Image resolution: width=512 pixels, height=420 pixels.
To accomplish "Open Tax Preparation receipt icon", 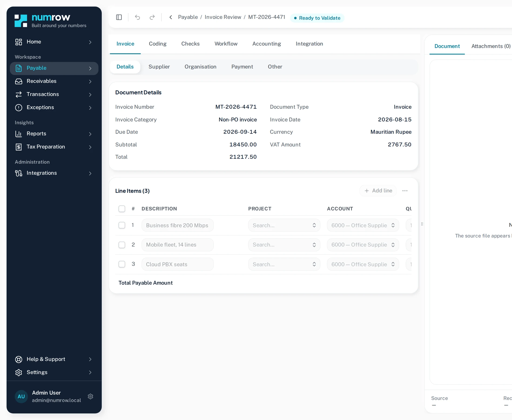I will 19,147.
